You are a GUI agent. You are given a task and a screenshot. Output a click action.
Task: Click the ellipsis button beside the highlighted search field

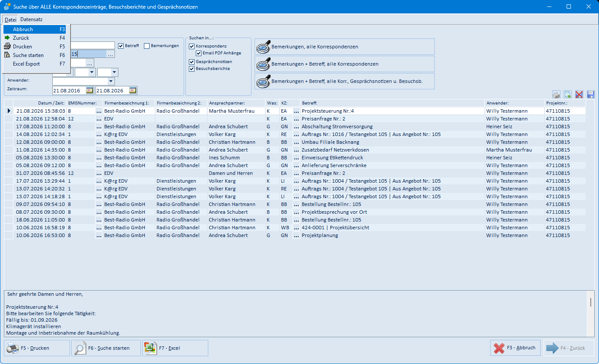tap(111, 54)
